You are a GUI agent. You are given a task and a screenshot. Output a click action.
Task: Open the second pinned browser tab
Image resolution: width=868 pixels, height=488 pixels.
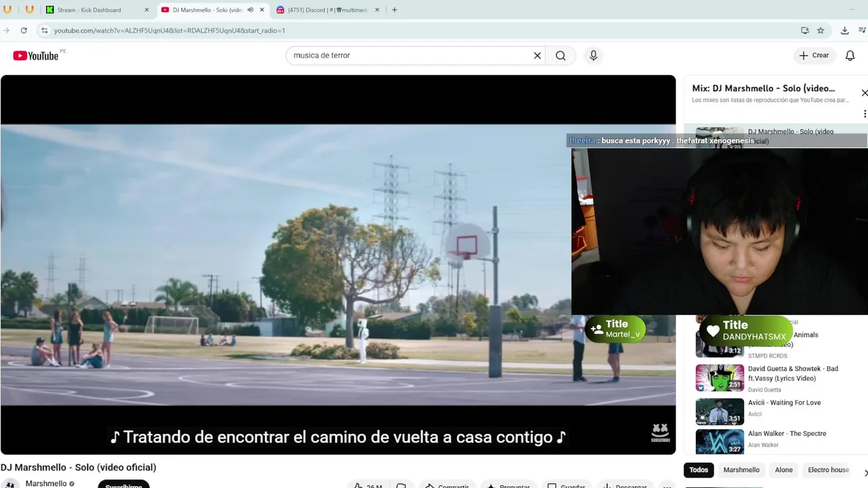tap(29, 9)
